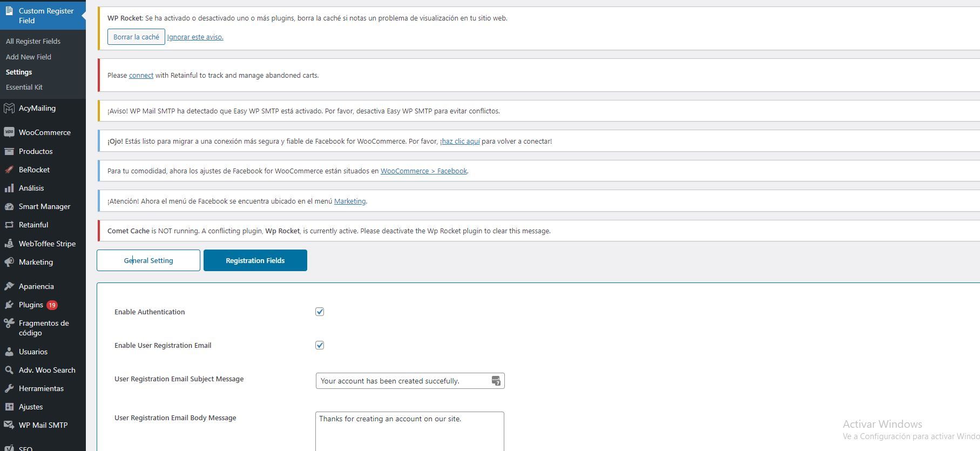Click the Custom Register Field menu header

tap(43, 15)
